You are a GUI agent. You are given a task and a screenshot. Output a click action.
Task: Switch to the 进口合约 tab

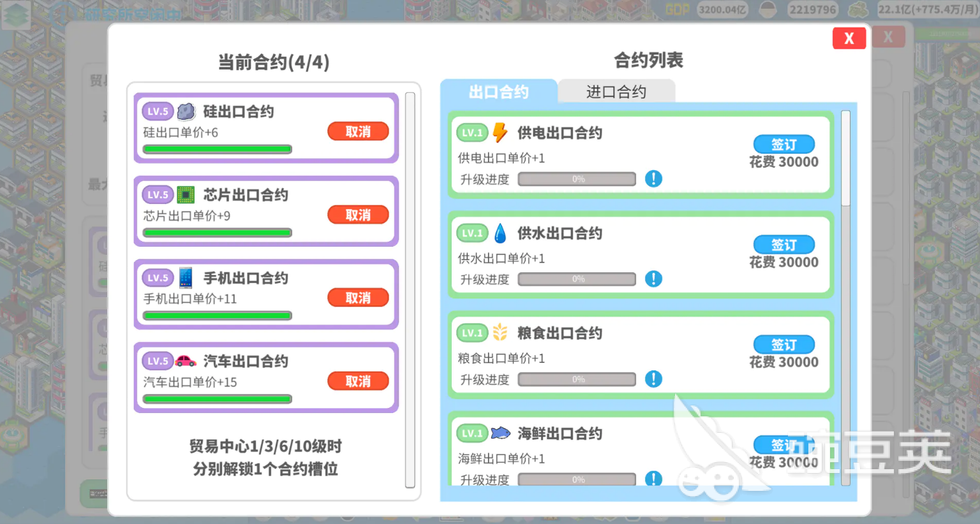[x=616, y=91]
